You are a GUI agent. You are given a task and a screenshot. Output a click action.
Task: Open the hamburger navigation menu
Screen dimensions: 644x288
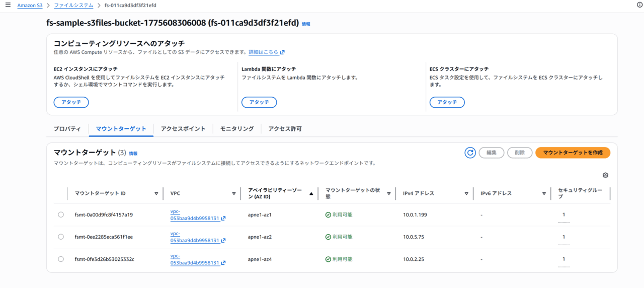[x=8, y=5]
